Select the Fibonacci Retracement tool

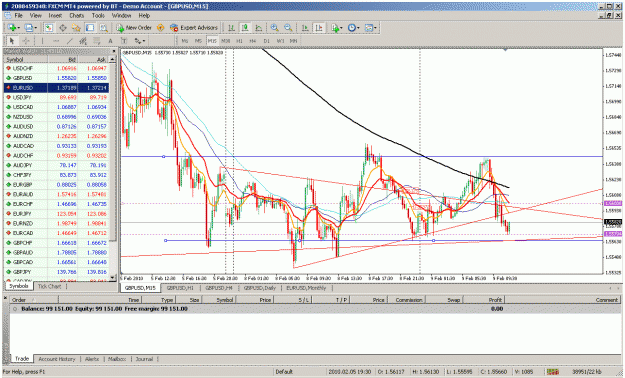click(x=96, y=41)
